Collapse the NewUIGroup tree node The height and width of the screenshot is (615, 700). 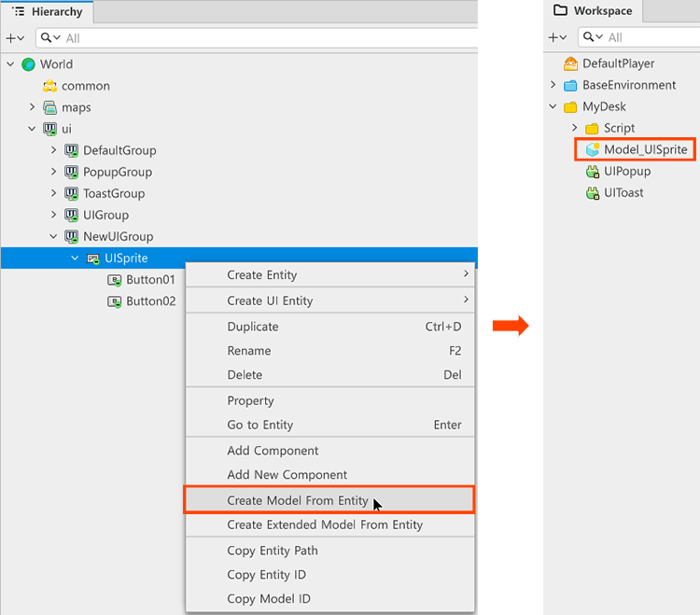(53, 236)
